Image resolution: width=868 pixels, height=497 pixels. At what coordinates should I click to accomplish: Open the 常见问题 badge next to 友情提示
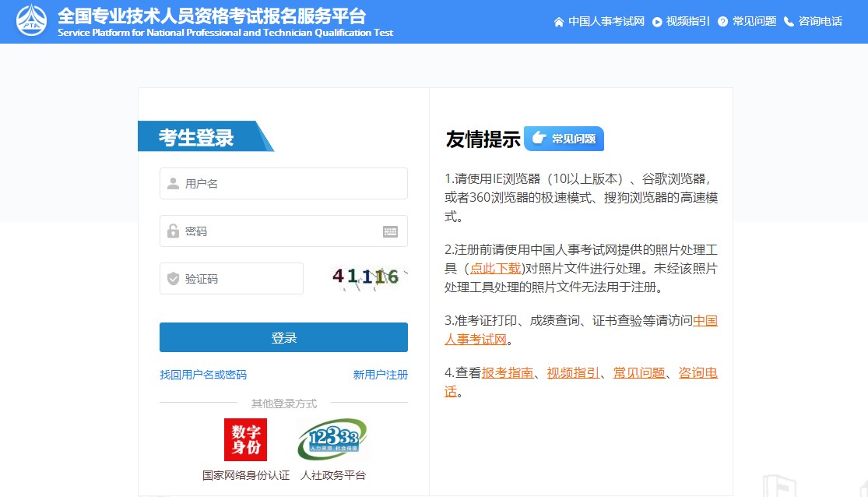(564, 138)
